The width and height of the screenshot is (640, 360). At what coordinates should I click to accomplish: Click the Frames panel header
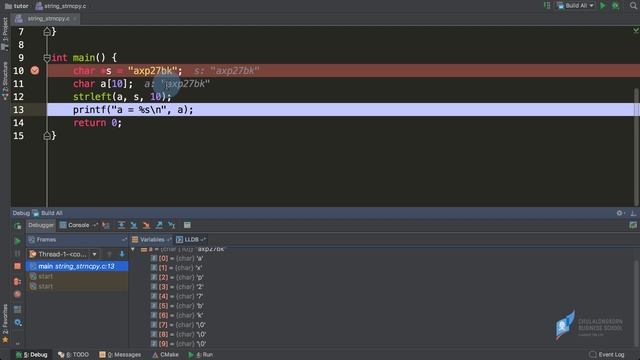[x=77, y=240]
